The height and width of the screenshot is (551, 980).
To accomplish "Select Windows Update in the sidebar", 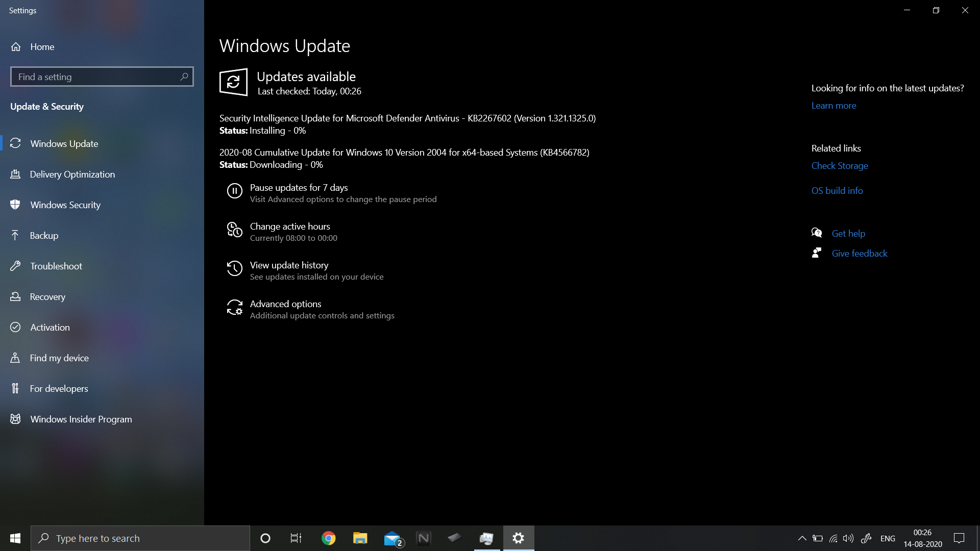I will 102,143.
